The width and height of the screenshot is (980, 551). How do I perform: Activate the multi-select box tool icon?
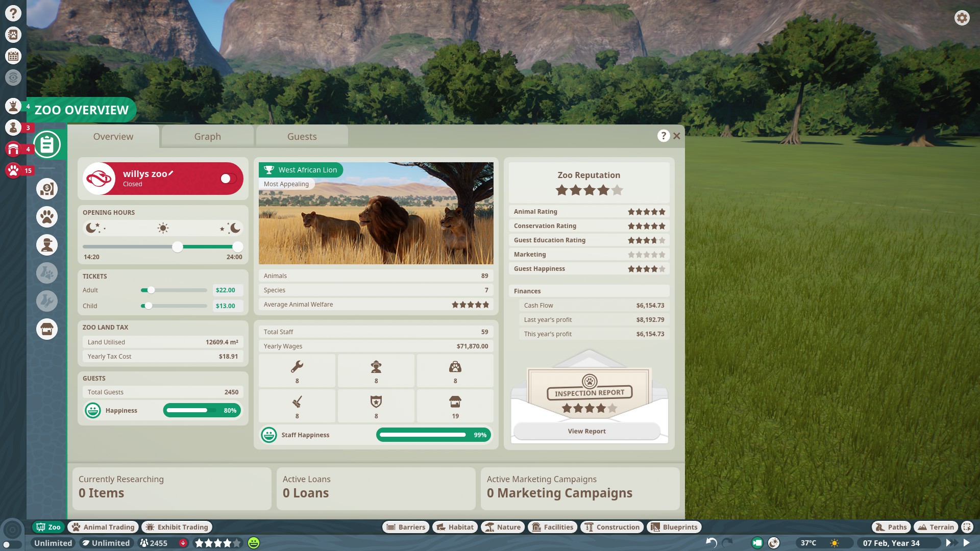point(967,527)
